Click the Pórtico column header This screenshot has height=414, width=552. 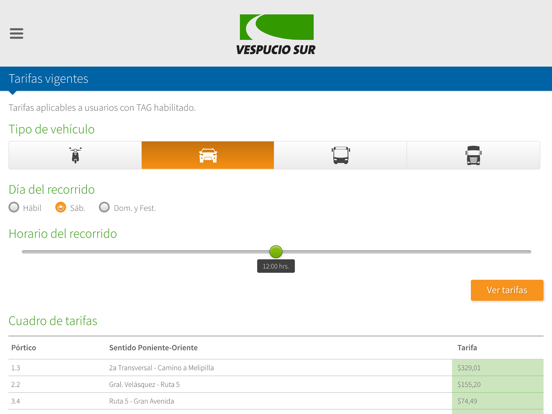tap(24, 348)
